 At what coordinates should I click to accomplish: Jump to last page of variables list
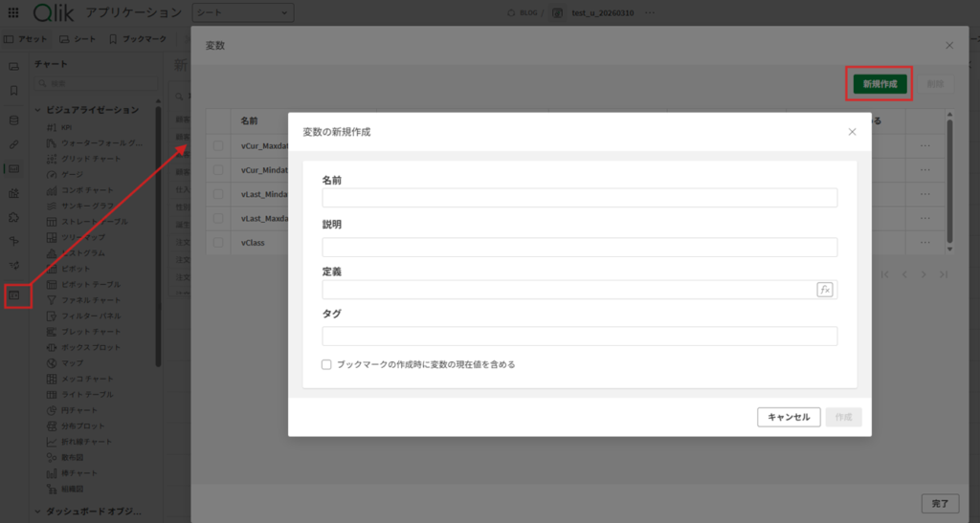pyautogui.click(x=944, y=274)
